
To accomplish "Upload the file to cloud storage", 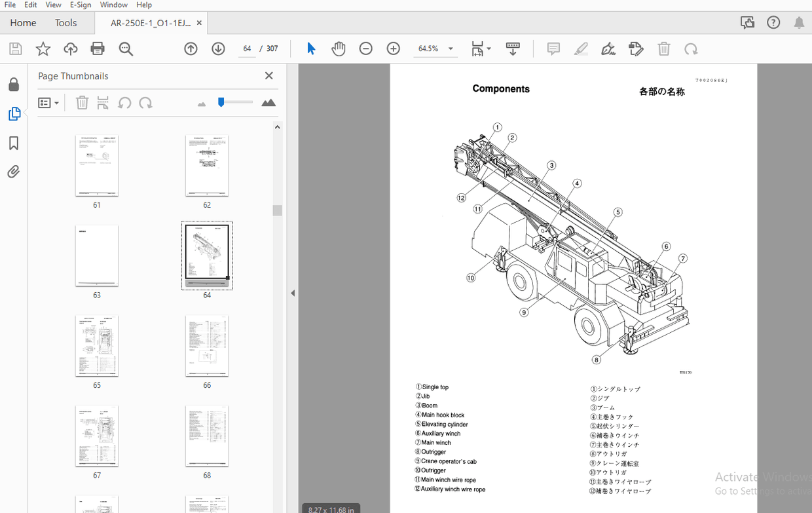I will pyautogui.click(x=70, y=48).
